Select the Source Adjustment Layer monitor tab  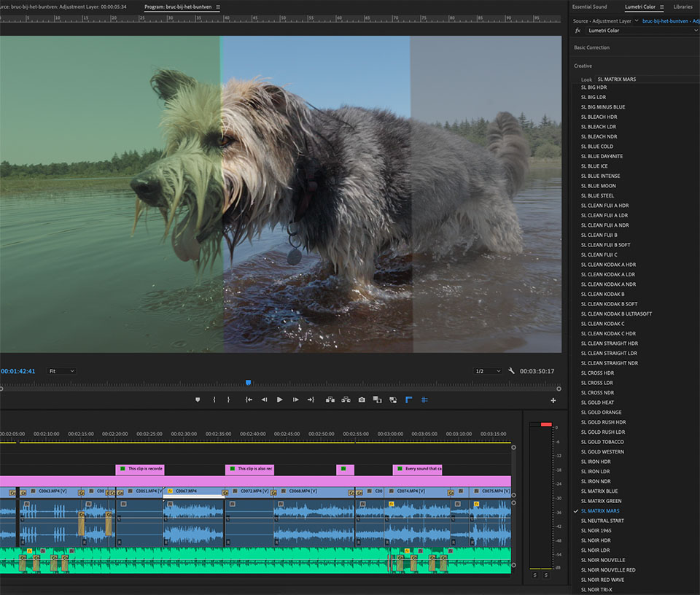tap(63, 7)
